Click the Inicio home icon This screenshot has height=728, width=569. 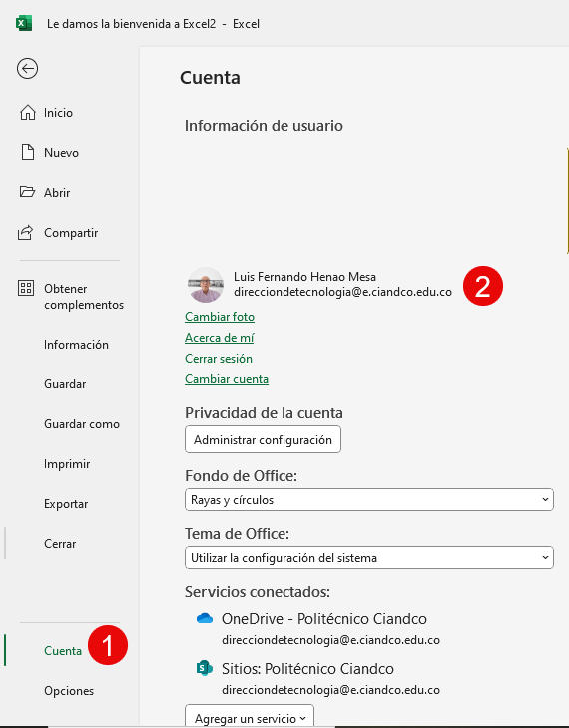tap(27, 113)
